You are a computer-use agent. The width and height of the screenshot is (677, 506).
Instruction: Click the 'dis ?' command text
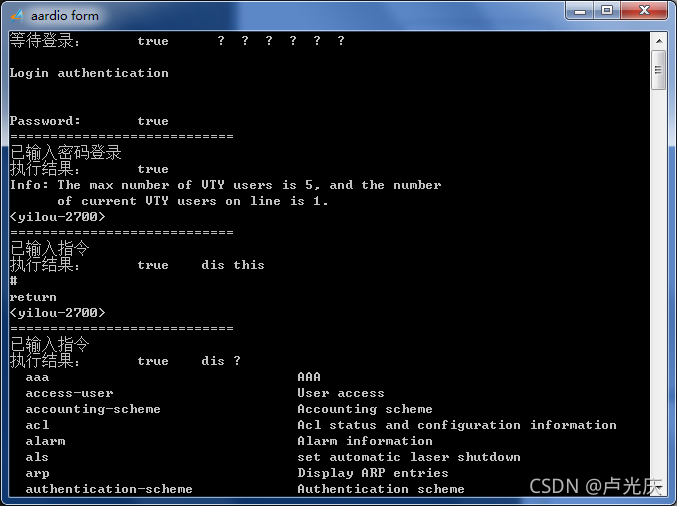[x=221, y=361]
